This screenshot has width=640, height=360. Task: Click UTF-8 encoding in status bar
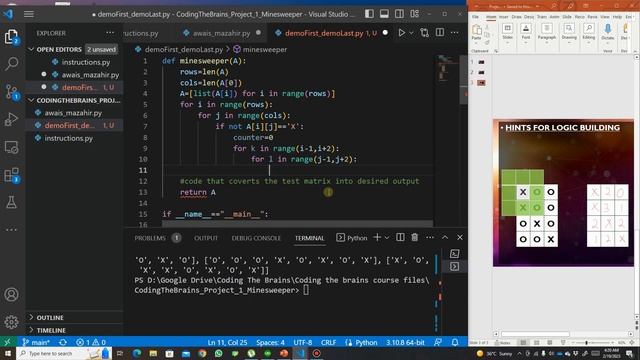pos(303,342)
